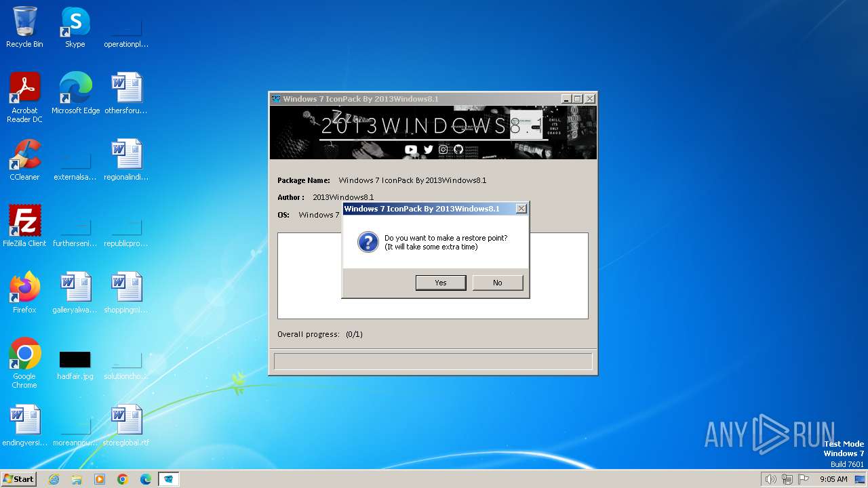
Task: Minimize the IconPack installer window
Action: (x=566, y=99)
